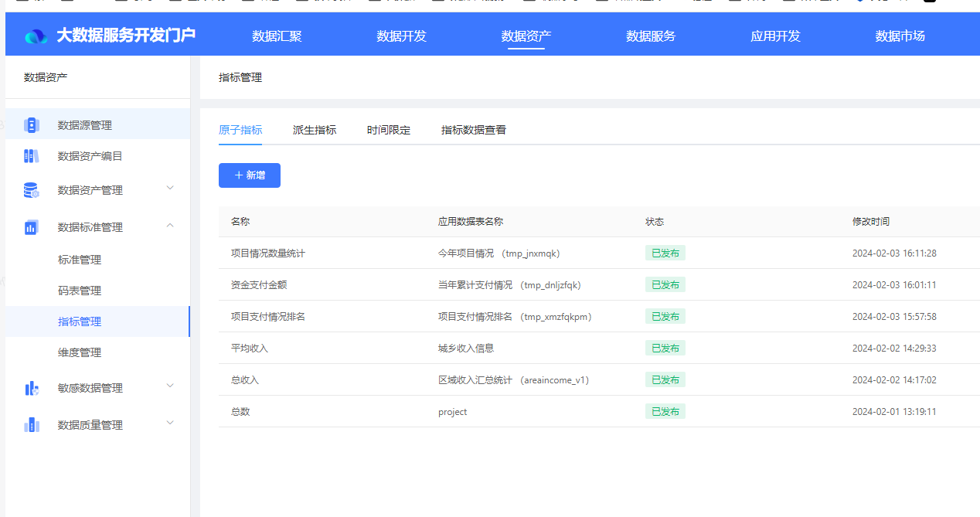The width and height of the screenshot is (980, 517).
Task: Open the 数据市场 top menu
Action: pyautogui.click(x=900, y=36)
